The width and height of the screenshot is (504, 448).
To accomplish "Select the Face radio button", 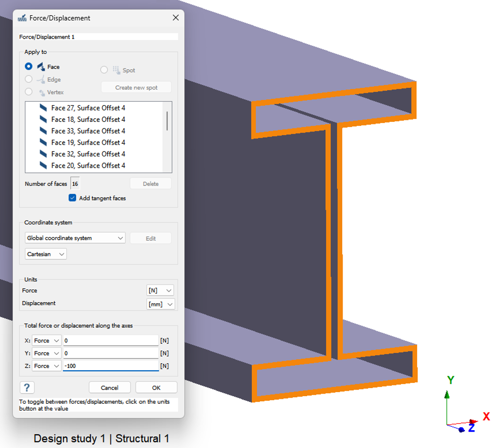I will click(x=28, y=67).
